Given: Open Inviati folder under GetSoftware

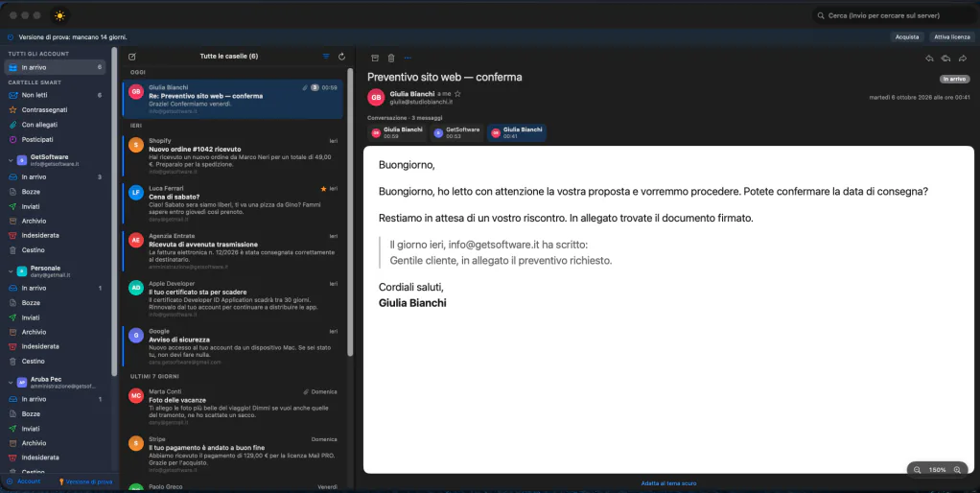Looking at the screenshot, I should 55,206.
